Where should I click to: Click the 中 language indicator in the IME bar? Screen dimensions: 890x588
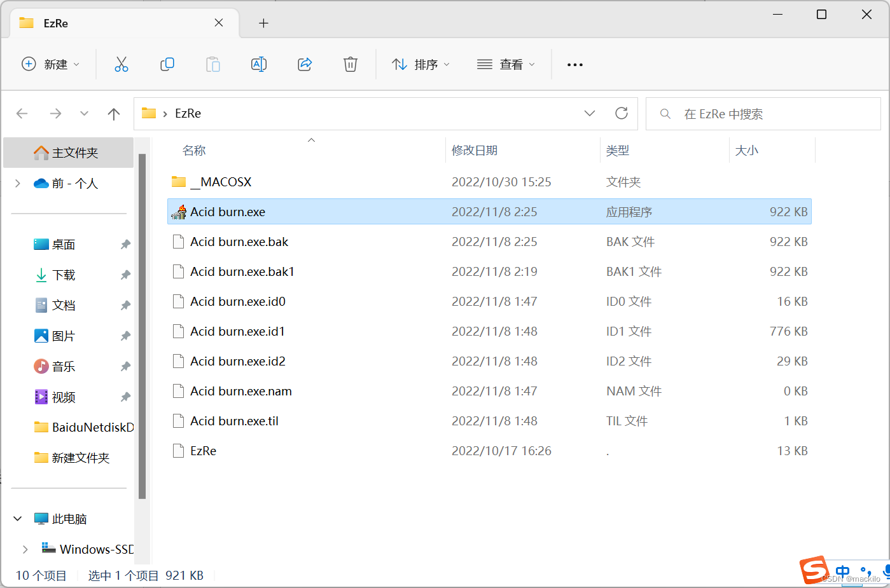click(x=843, y=571)
